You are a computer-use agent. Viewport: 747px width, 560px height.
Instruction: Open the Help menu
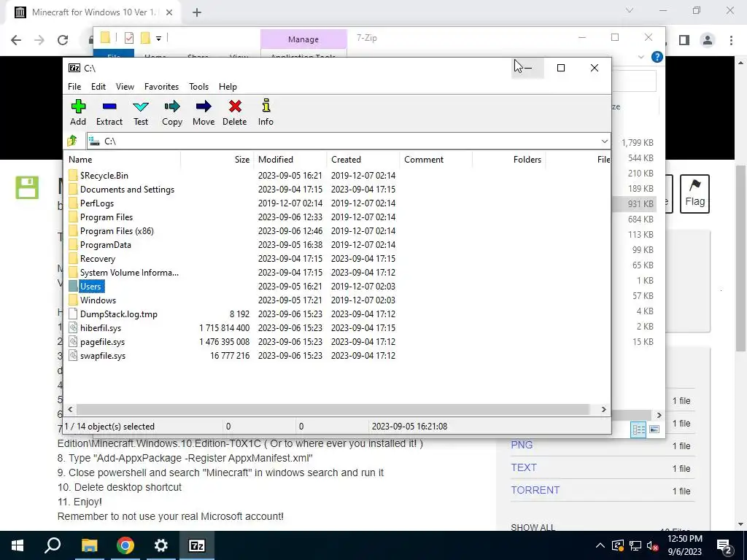[228, 87]
